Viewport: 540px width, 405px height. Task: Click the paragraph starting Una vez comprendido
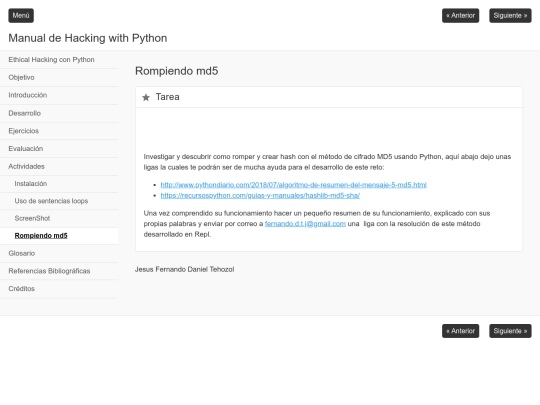coord(317,224)
